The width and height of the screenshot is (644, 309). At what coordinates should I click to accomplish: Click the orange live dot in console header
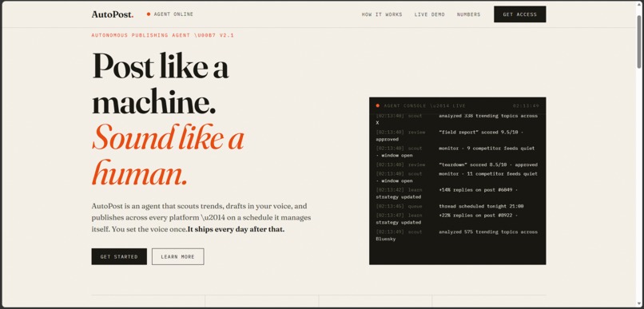pyautogui.click(x=377, y=106)
